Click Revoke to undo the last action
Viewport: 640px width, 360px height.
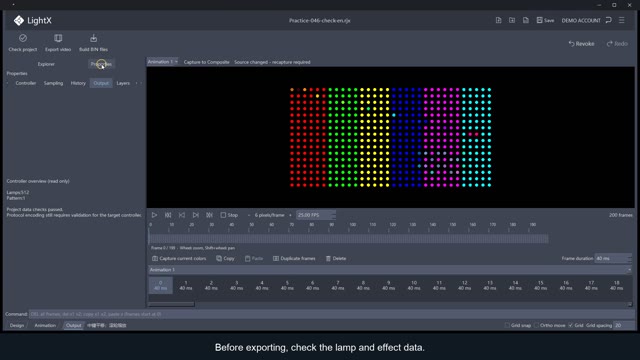click(581, 44)
